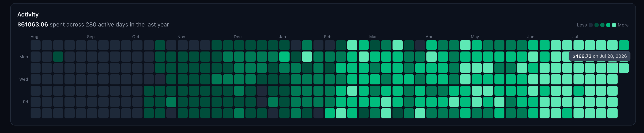This screenshot has width=644, height=133.
Task: Click the empty Friday cell for Dec 26, 2025
Action: tap(262, 102)
